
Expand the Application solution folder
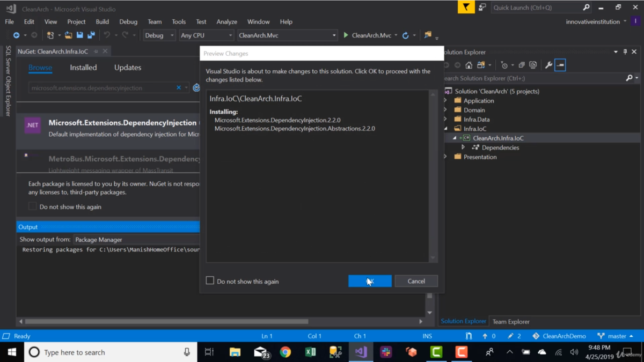pyautogui.click(x=445, y=101)
